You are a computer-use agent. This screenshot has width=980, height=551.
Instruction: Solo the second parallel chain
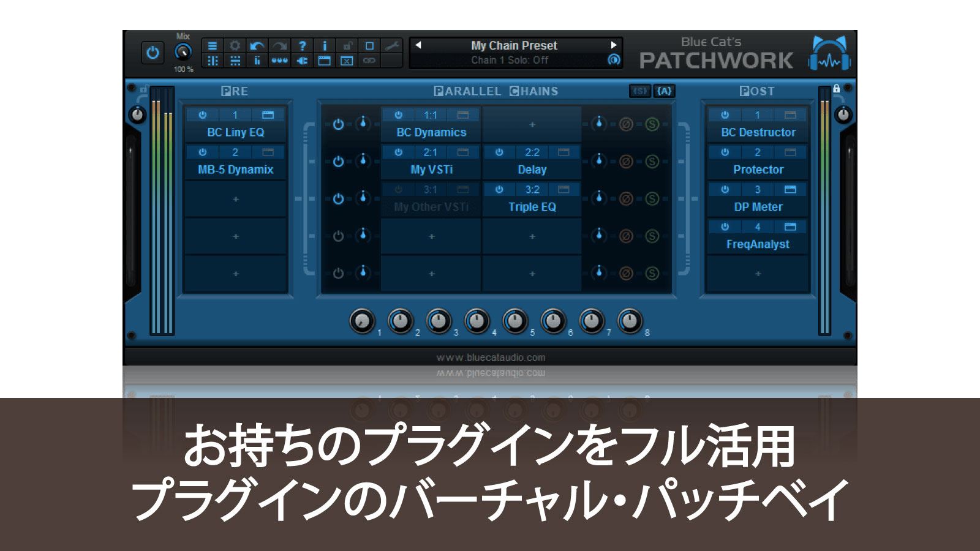(x=652, y=162)
